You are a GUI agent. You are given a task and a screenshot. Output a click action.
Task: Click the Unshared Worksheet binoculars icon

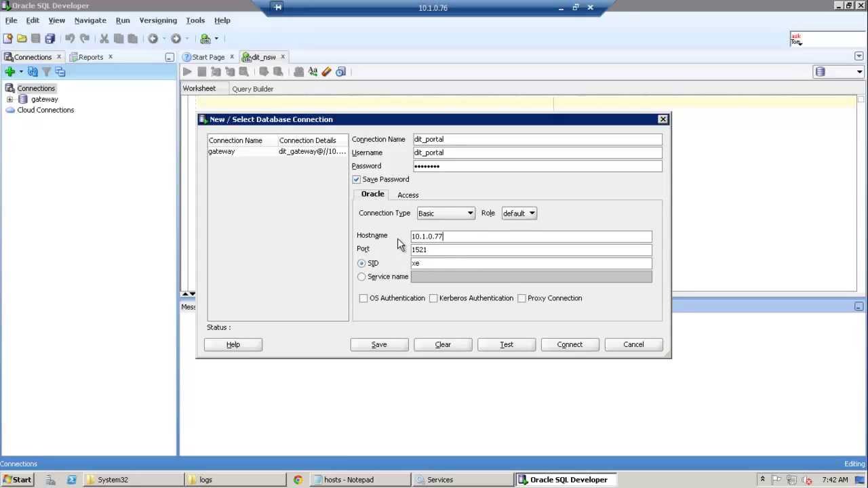[298, 72]
